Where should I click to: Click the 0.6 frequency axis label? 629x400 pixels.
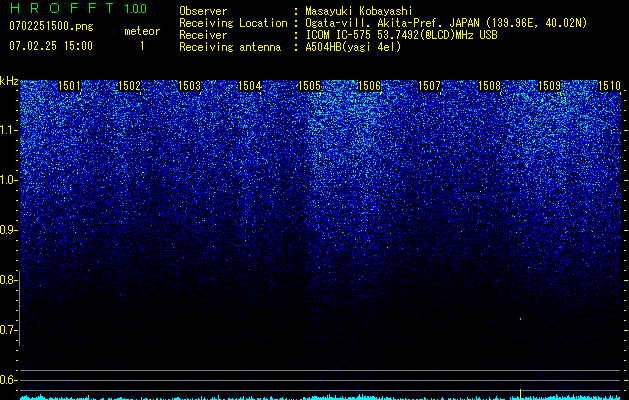[9, 380]
